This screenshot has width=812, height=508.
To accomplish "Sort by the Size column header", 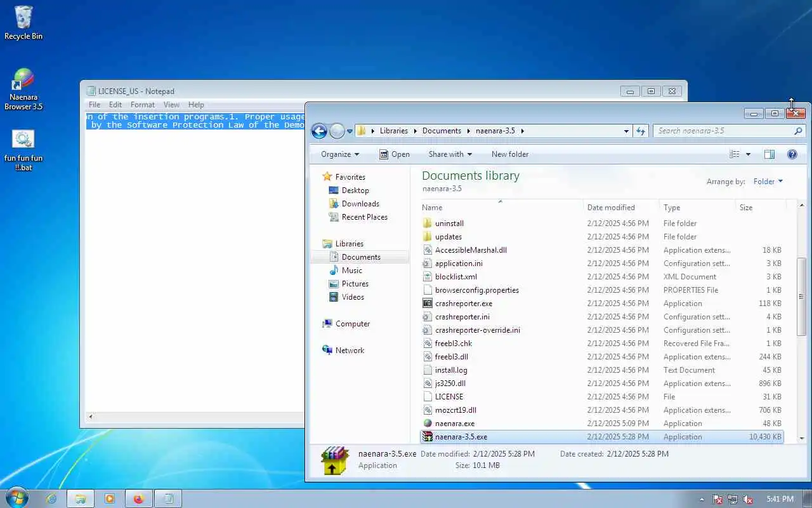I will tap(761, 208).
